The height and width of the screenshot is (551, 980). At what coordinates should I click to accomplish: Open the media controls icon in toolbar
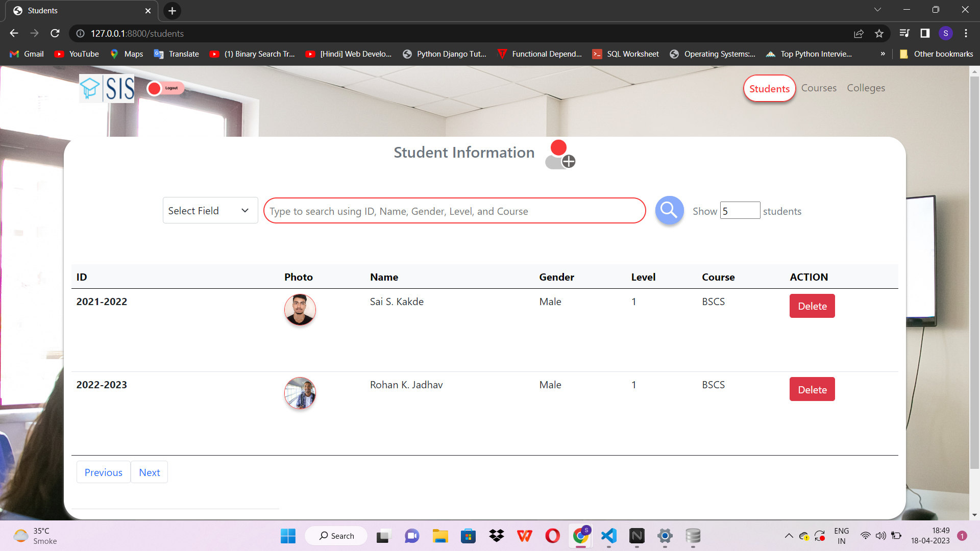coord(904,33)
